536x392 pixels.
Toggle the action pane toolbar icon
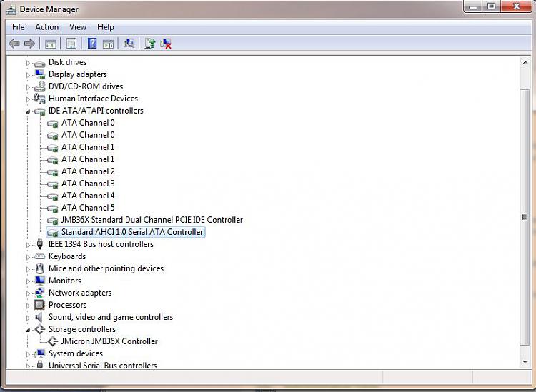tap(109, 44)
